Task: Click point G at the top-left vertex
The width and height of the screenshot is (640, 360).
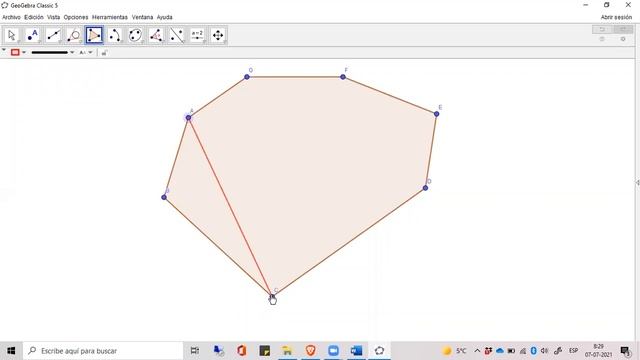Action: (247, 77)
